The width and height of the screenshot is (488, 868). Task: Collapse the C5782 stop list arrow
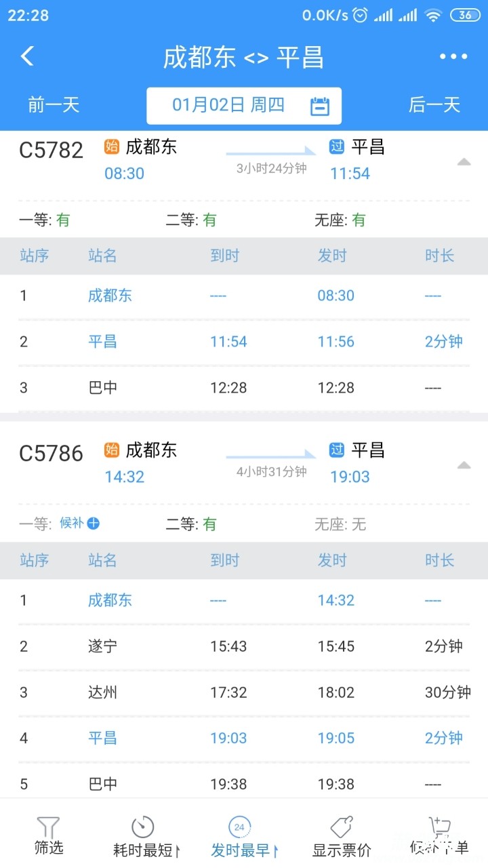coord(464,162)
